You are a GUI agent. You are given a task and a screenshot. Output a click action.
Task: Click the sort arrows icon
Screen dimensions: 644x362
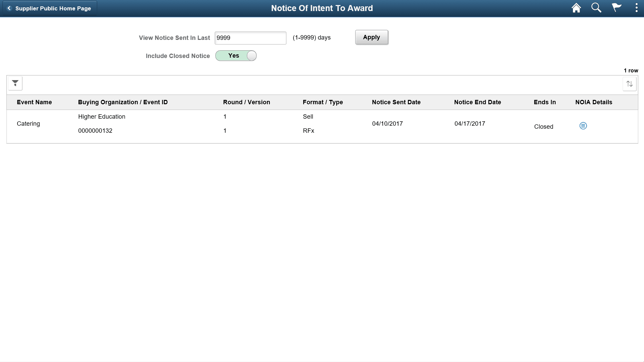click(x=629, y=84)
